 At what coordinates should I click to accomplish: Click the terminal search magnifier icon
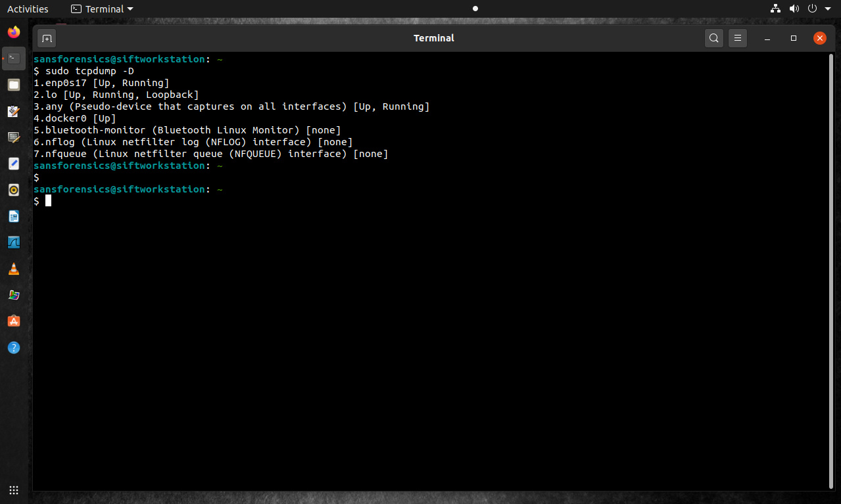[x=713, y=38]
